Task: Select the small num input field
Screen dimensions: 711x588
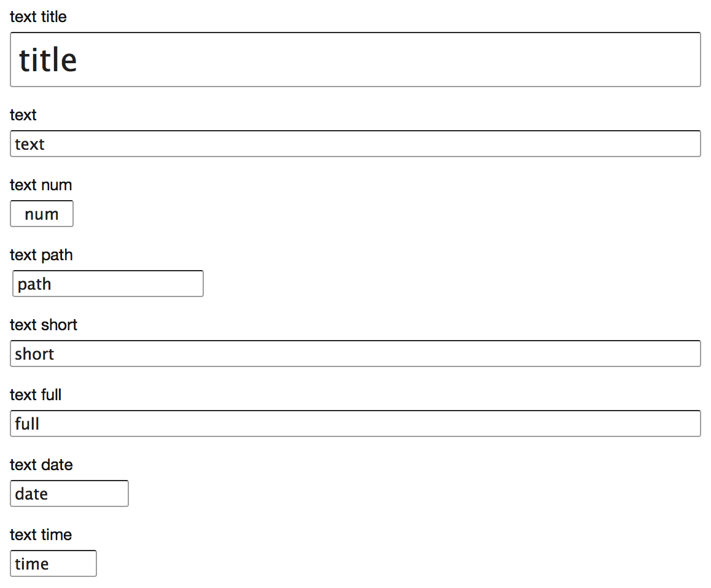Action: pos(42,214)
